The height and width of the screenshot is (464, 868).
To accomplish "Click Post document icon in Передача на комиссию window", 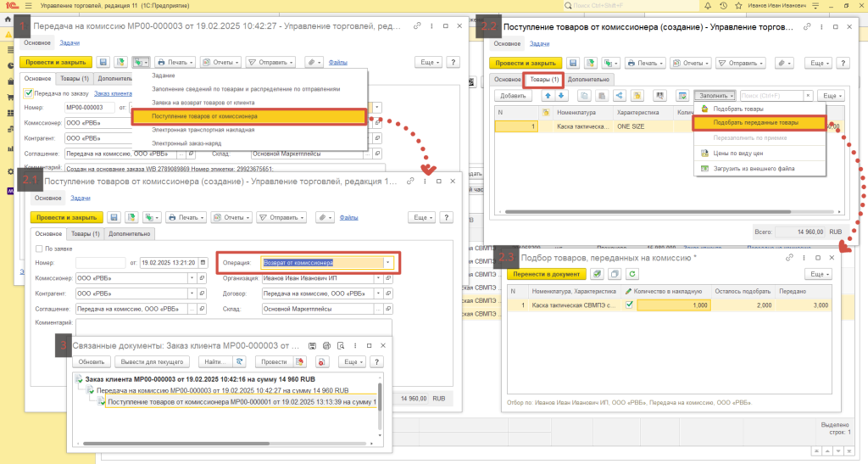I will tap(120, 62).
